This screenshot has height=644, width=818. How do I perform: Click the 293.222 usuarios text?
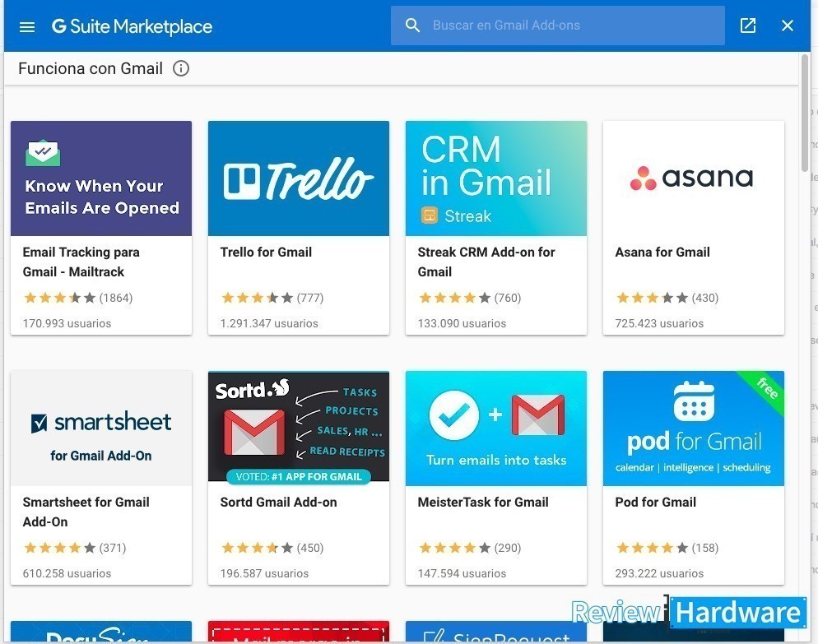(x=659, y=573)
